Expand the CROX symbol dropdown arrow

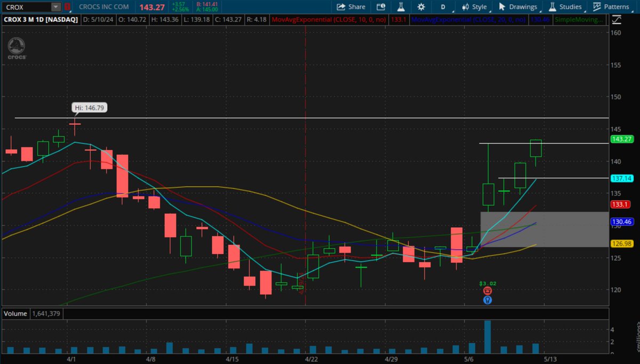pos(56,7)
